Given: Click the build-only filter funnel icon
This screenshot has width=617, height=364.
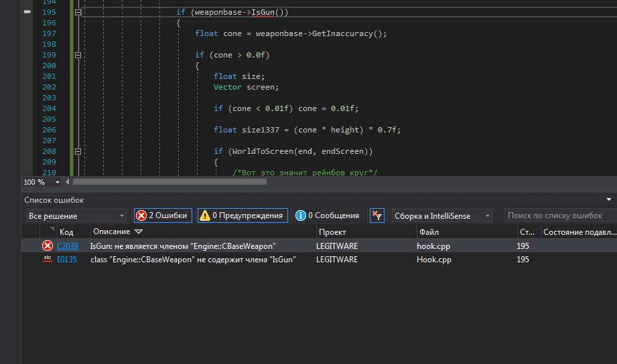Looking at the screenshot, I should click(377, 215).
